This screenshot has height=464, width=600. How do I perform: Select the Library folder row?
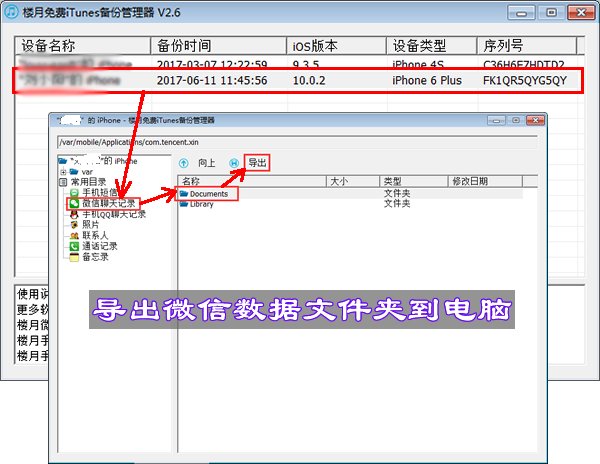[350, 204]
